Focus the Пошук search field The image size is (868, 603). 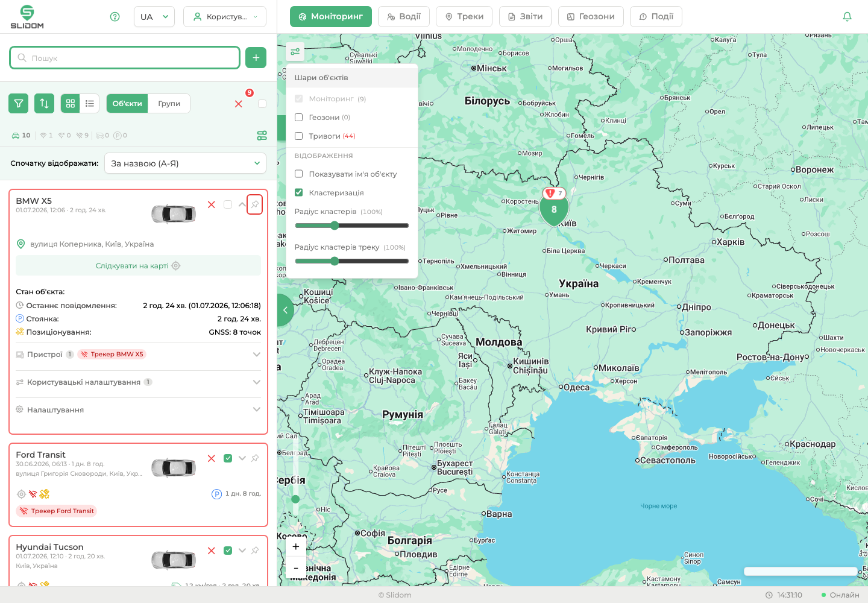pyautogui.click(x=125, y=58)
